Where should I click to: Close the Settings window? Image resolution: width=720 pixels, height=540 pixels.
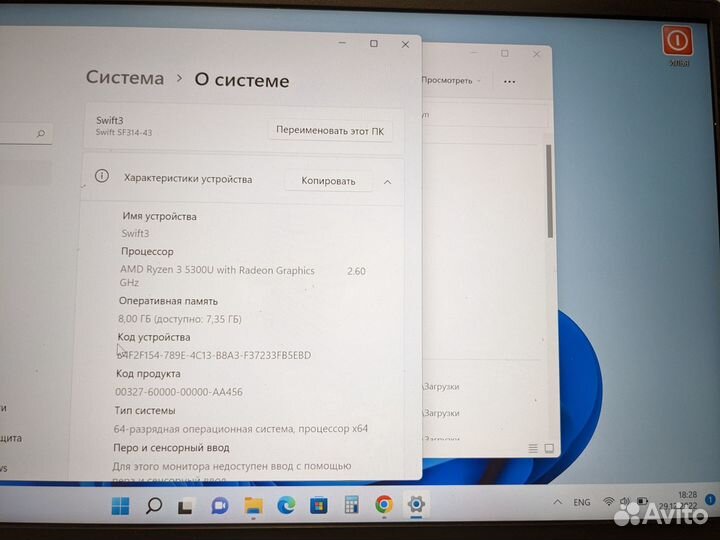(405, 45)
